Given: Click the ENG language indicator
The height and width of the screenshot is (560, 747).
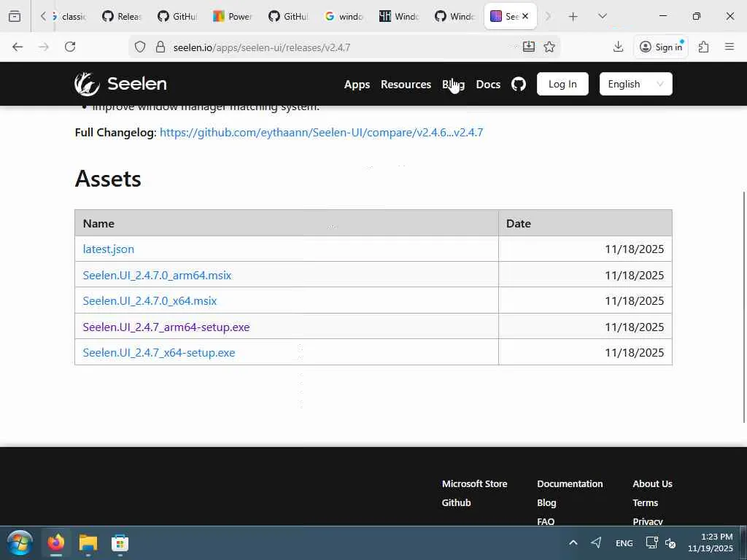Looking at the screenshot, I should (624, 543).
